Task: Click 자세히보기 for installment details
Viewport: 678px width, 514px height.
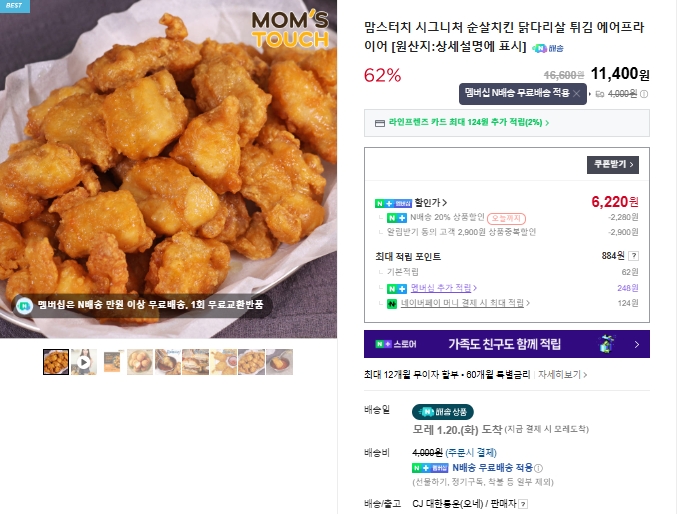Action: 562,375
